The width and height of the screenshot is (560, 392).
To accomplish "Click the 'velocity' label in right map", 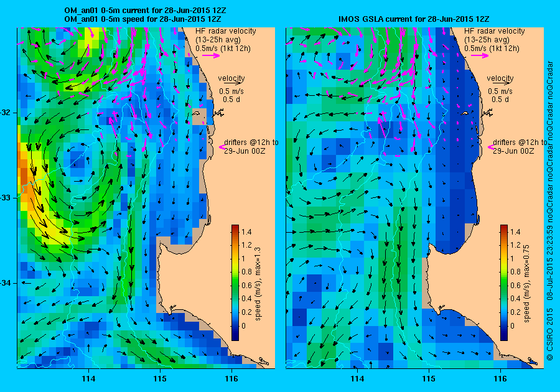I will pyautogui.click(x=500, y=78).
